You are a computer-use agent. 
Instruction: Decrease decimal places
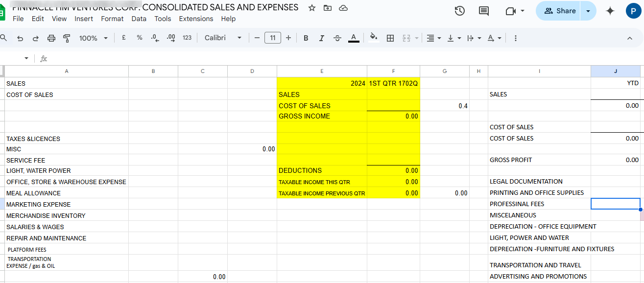coord(155,38)
